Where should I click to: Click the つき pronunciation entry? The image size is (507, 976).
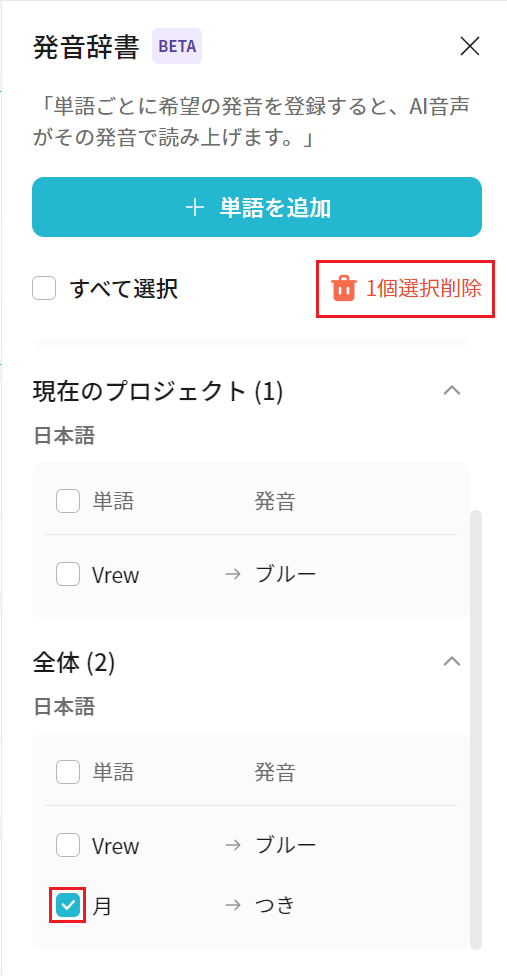click(274, 904)
